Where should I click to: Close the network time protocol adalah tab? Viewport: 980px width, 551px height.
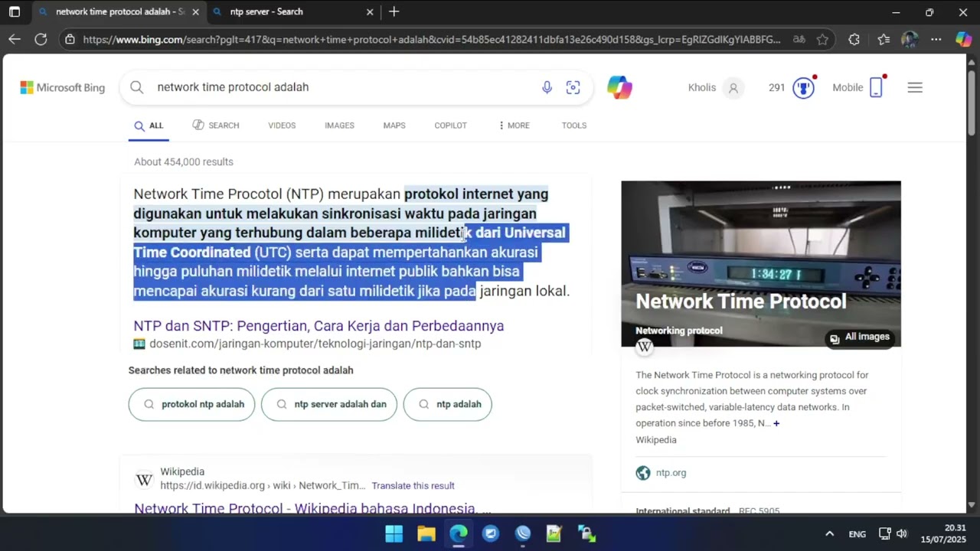(x=195, y=12)
